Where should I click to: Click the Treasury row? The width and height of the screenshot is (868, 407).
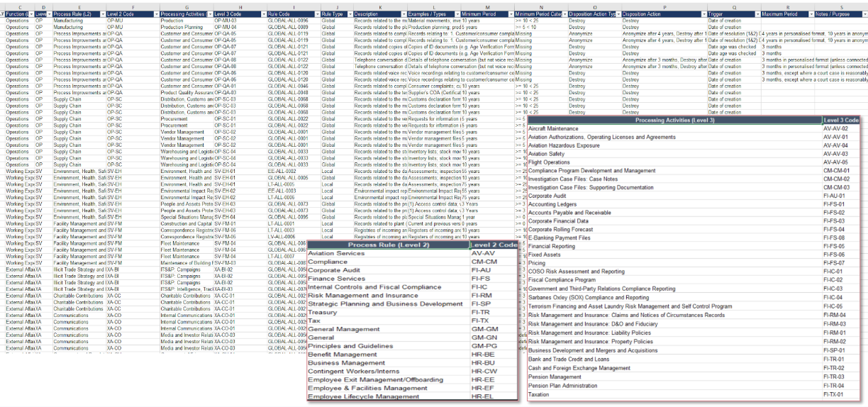388,312
